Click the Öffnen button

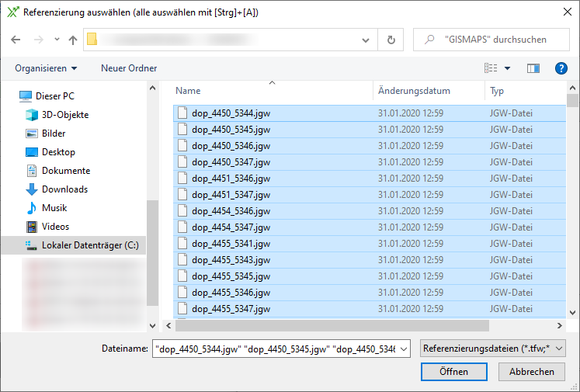tap(453, 372)
